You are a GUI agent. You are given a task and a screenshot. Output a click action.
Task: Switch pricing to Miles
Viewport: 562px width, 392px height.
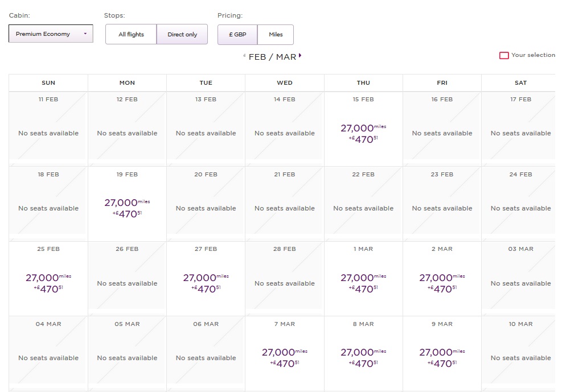click(276, 35)
